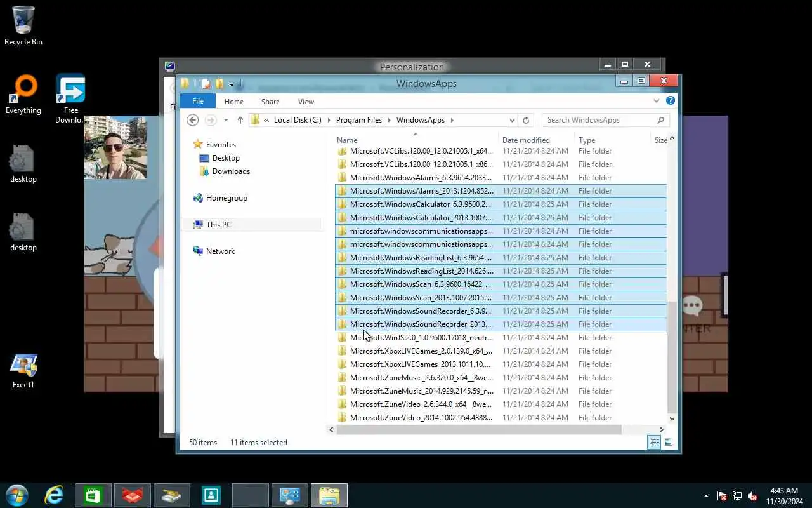
Task: Click the Personalization window title-bar icon
Action: click(x=169, y=65)
